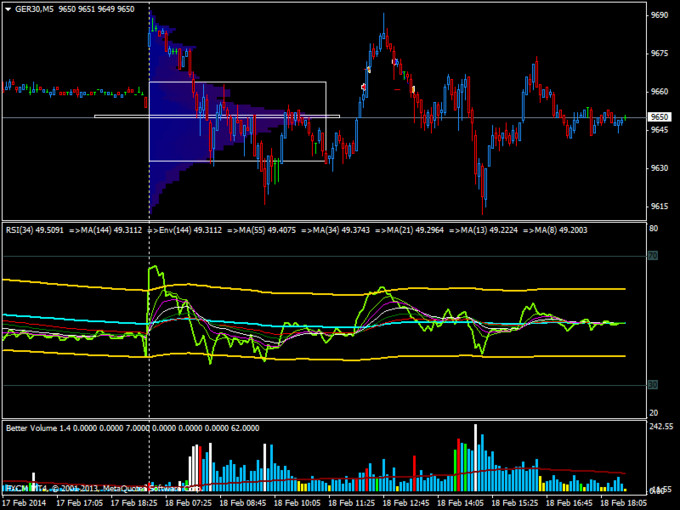Click the tallest white volume bar
The height and width of the screenshot is (510, 680).
click(x=476, y=455)
